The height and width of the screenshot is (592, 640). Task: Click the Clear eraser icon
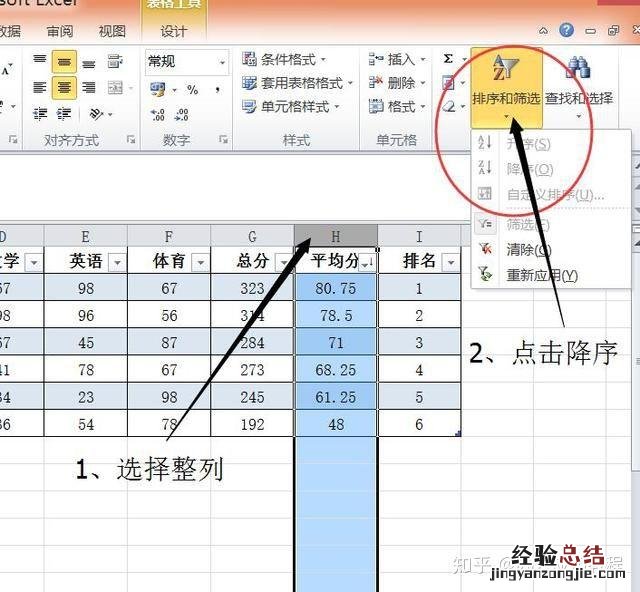click(x=449, y=107)
